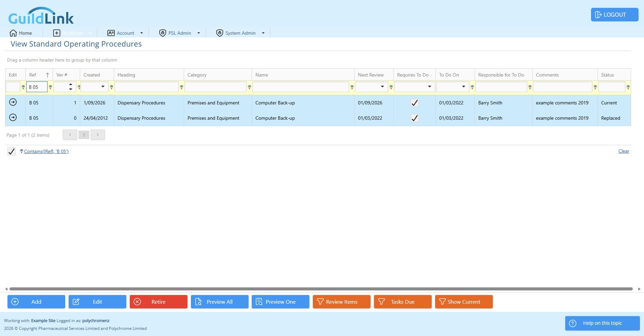Click the Ref column filter funnel icon

tap(50, 87)
